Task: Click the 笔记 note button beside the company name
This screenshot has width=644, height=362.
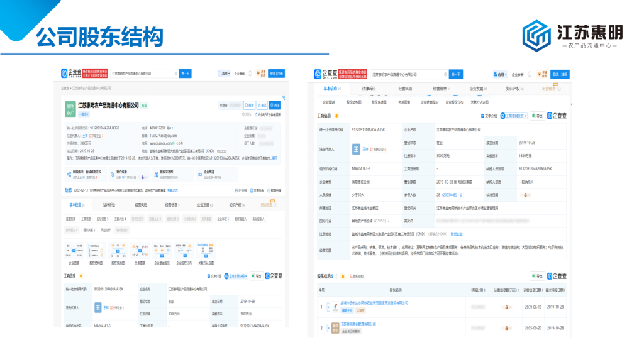Action: [262, 106]
